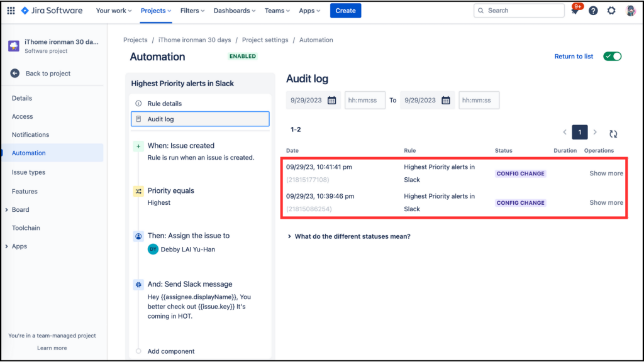Viewport: 644px width, 362px height.
Task: Click Learn more about team-managed projects
Action: pyautogui.click(x=52, y=348)
